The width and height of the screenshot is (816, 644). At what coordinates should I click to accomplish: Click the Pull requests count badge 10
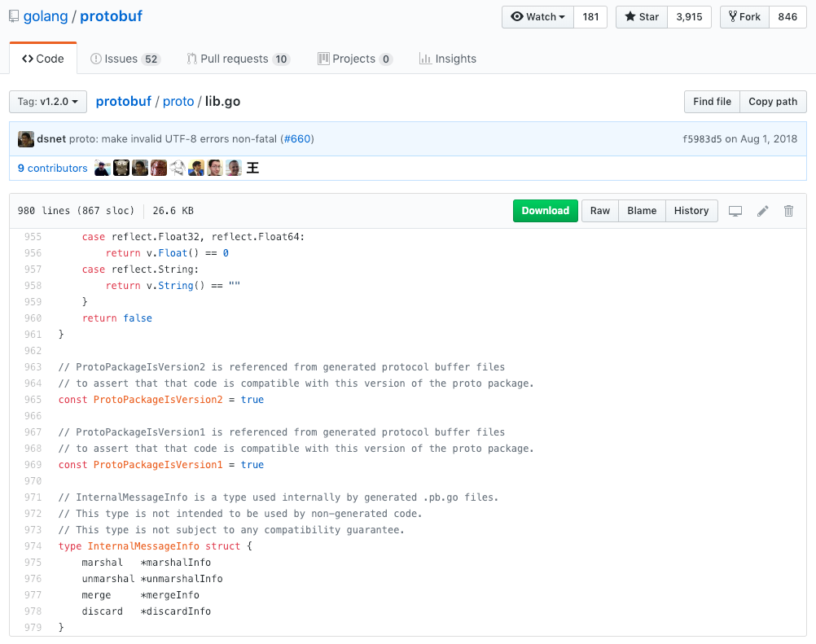coord(281,59)
